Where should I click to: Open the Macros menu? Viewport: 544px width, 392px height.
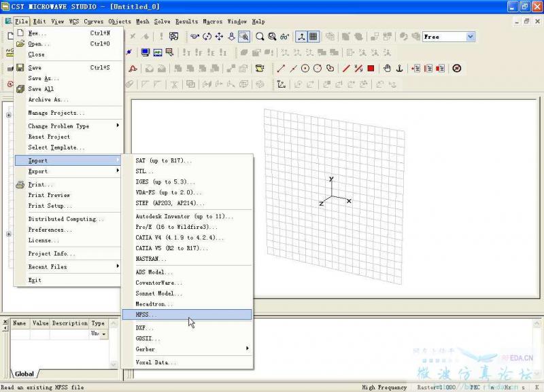click(212, 22)
